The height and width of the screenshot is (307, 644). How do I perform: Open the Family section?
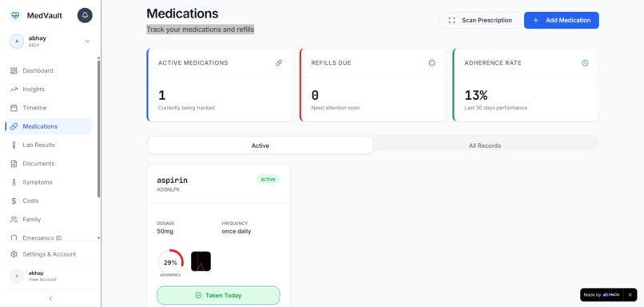(x=49, y=220)
